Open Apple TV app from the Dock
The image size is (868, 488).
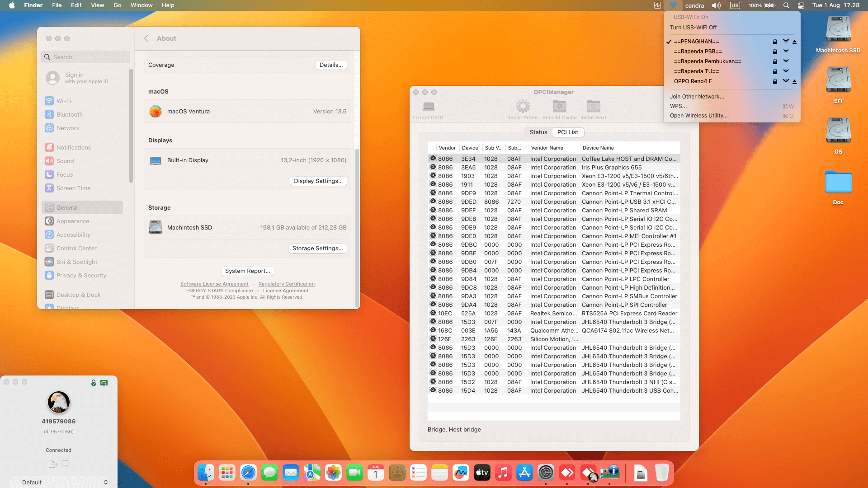click(482, 473)
